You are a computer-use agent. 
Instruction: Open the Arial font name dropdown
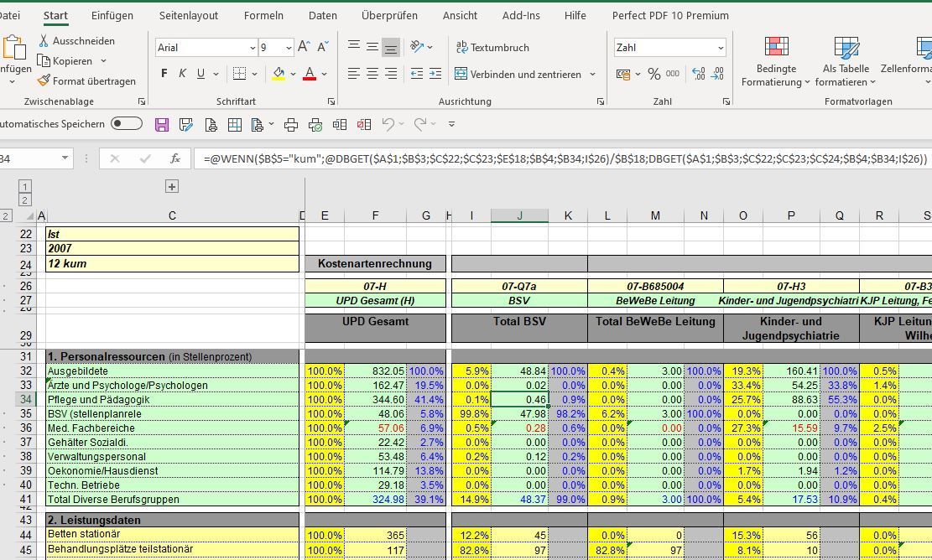click(x=253, y=48)
